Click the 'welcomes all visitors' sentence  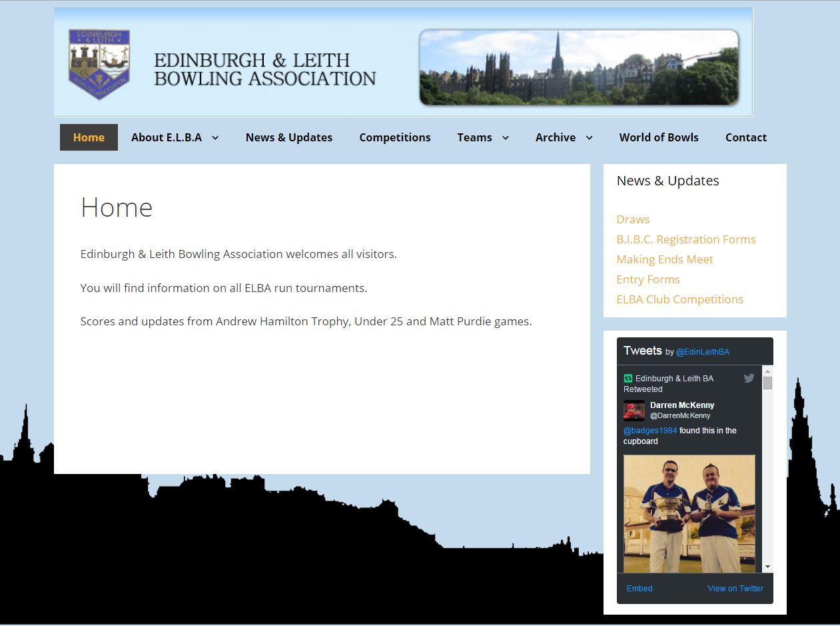[x=238, y=254]
